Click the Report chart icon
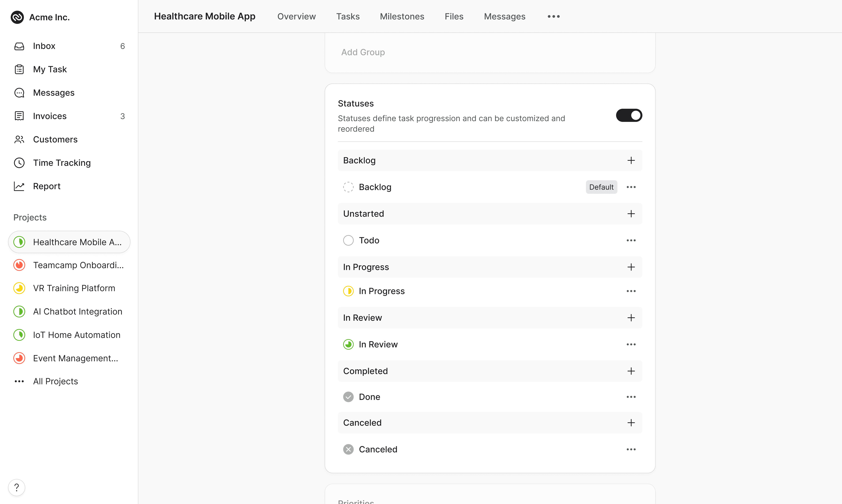The width and height of the screenshot is (842, 504). [19, 186]
